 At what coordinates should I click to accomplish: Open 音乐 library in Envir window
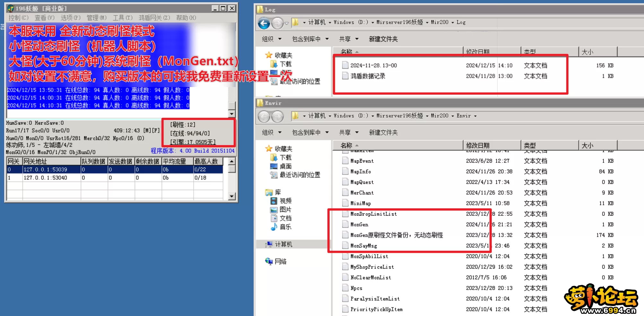(x=281, y=227)
